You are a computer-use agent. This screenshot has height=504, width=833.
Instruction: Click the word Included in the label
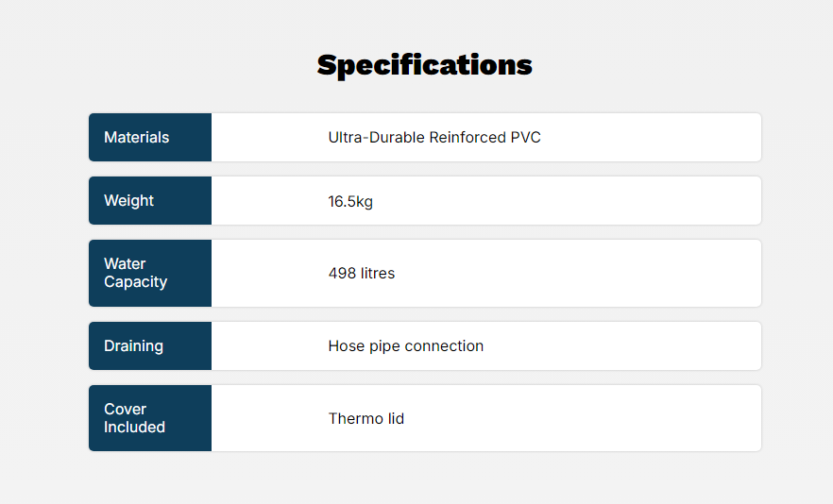[134, 428]
